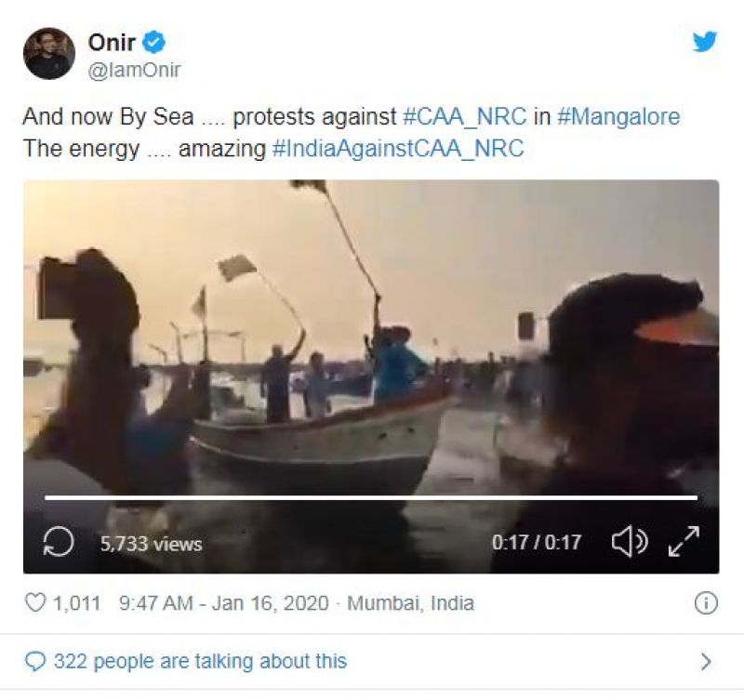Screen dimensions: 744x700
Task: Expand the conversation with the chevron arrow
Action: pyautogui.click(x=706, y=662)
